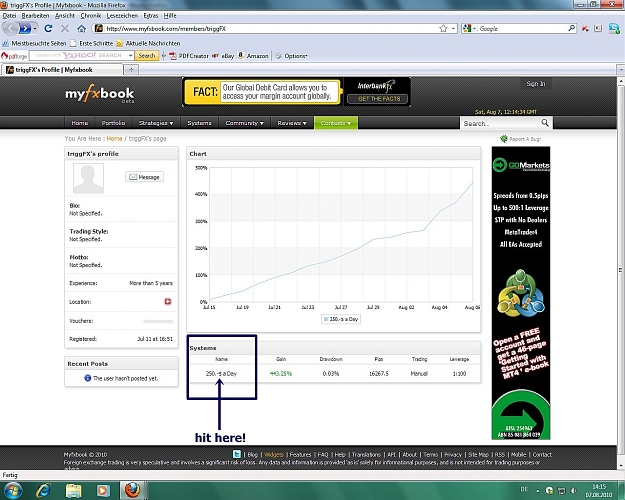This screenshot has width=625, height=500.
Task: Toggle the 250.-$ a Day chart legend
Action: coord(341,319)
